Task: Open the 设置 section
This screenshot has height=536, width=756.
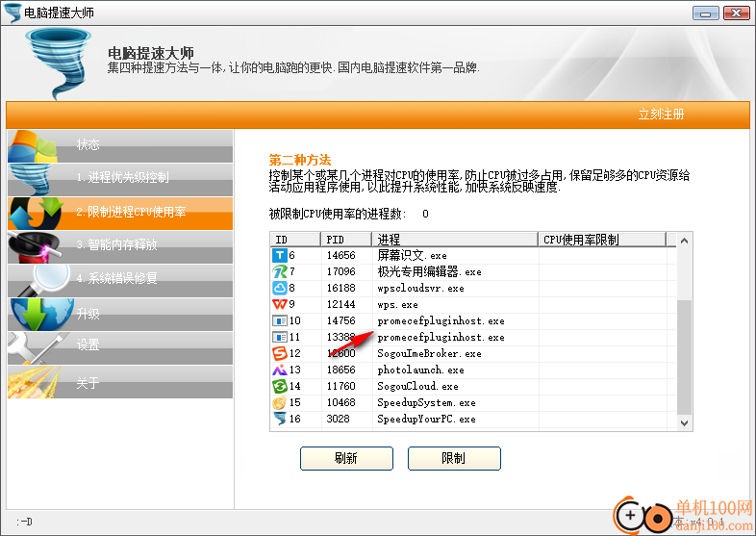Action: click(x=120, y=347)
